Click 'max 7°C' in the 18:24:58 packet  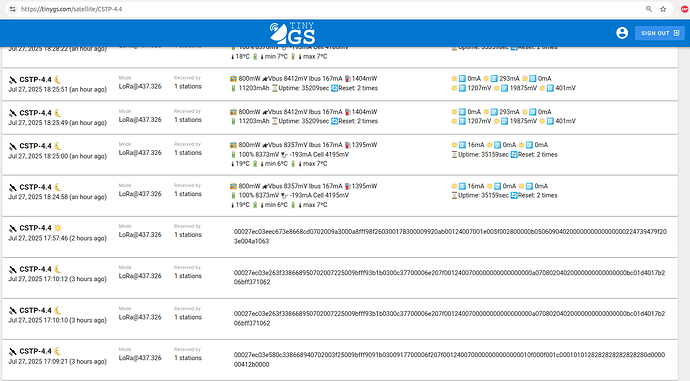coord(315,205)
